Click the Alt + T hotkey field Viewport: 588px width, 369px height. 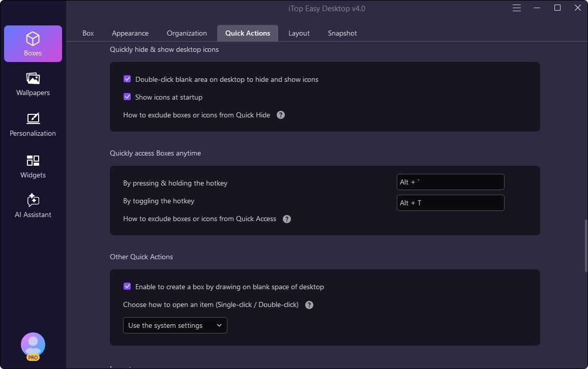pyautogui.click(x=450, y=203)
